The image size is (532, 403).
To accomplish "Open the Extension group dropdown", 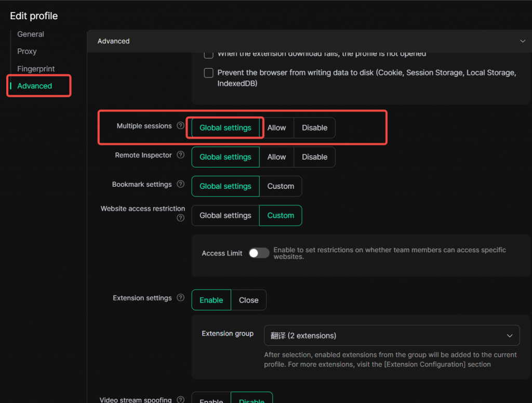I will 392,335.
